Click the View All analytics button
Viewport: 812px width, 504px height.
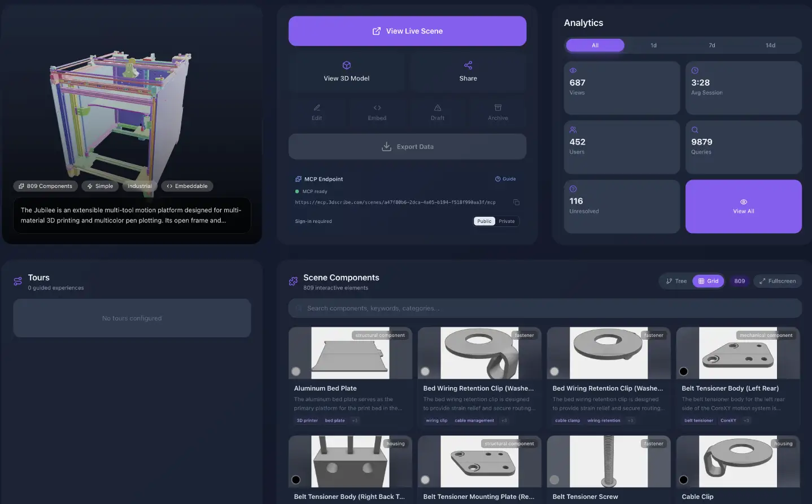click(744, 207)
